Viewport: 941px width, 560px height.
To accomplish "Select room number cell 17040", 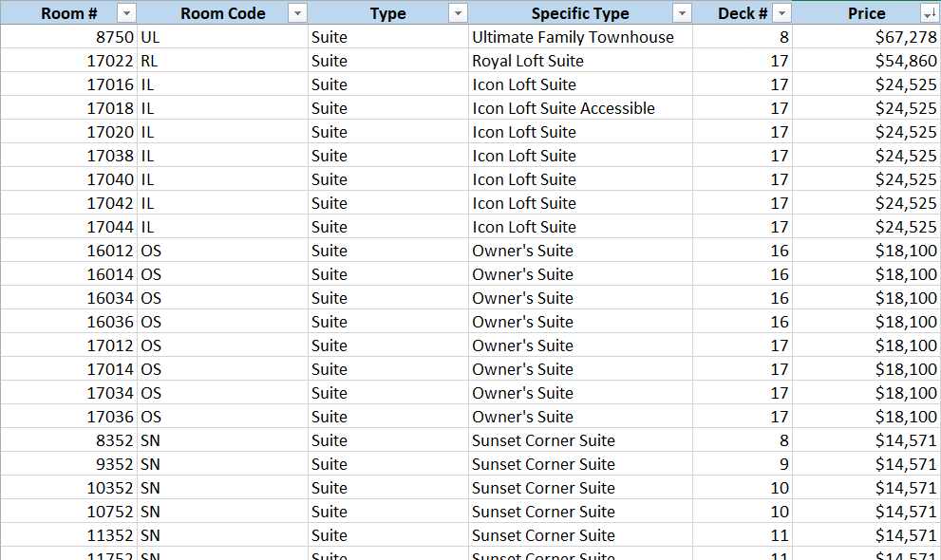I will point(69,179).
